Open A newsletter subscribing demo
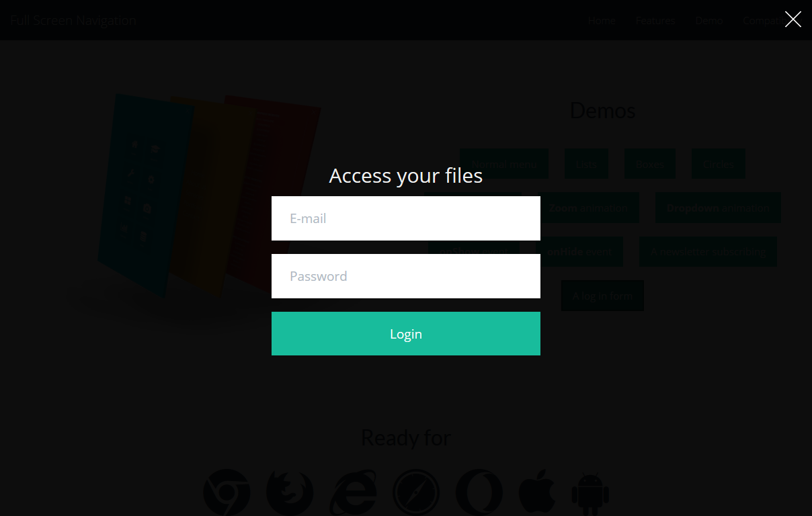This screenshot has width=812, height=516. (708, 252)
